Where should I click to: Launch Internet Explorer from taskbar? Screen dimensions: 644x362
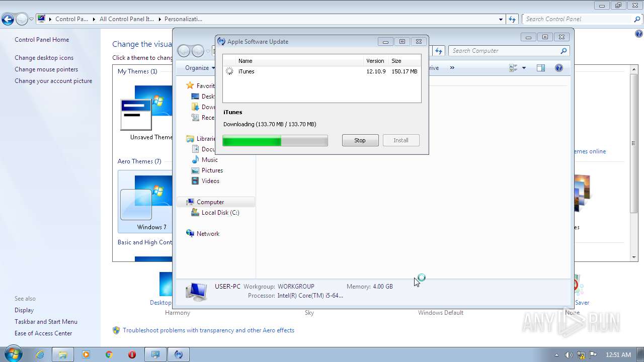click(40, 354)
